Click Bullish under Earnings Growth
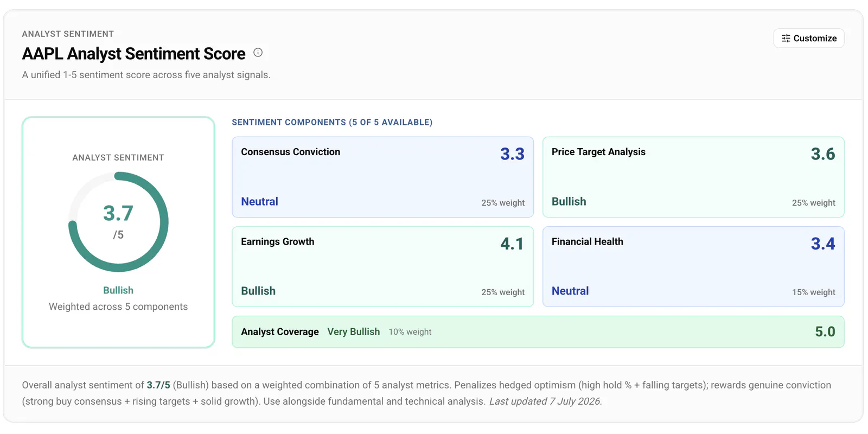868x434 pixels. coord(258,291)
